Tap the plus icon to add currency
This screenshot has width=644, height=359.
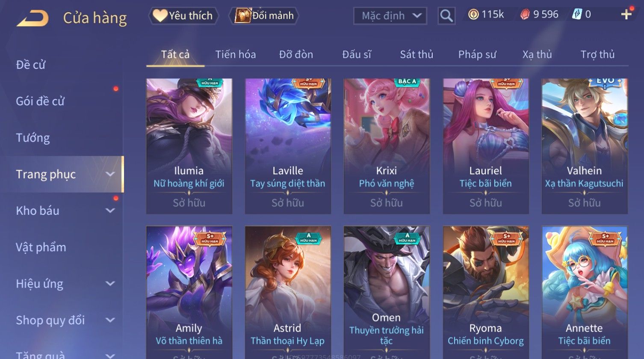(x=626, y=15)
